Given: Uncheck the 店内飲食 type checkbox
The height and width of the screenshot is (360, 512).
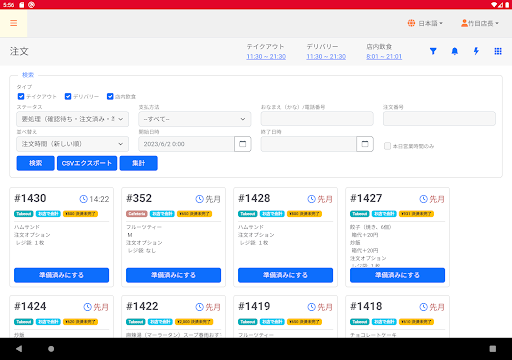Looking at the screenshot, I should click(110, 96).
